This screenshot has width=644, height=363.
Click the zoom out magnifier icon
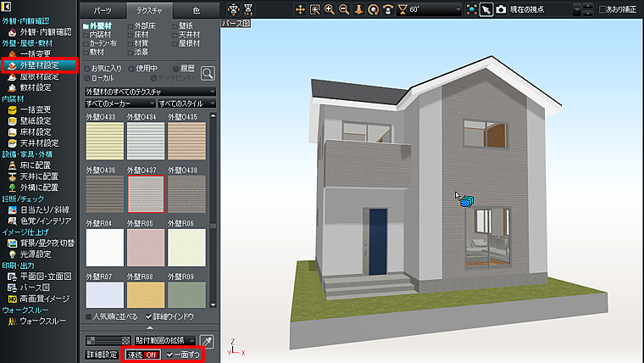tap(344, 9)
